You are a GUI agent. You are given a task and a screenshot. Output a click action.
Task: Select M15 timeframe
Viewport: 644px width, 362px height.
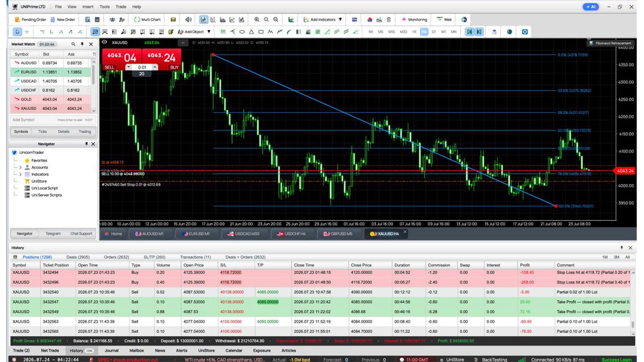point(391,32)
